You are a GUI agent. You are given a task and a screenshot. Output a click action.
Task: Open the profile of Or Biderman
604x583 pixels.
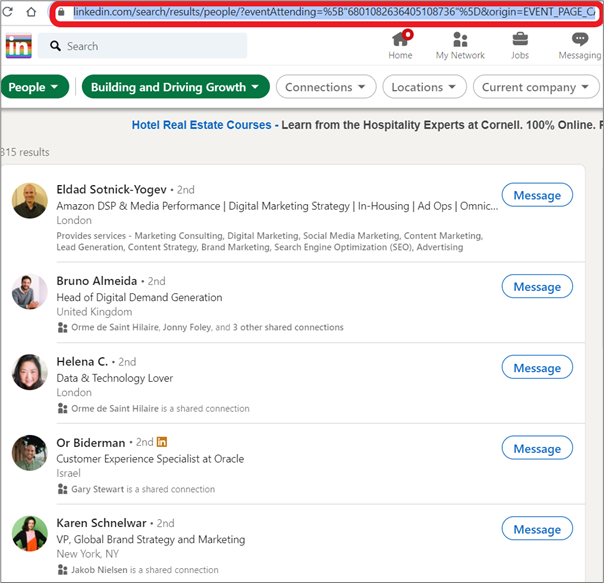click(91, 443)
